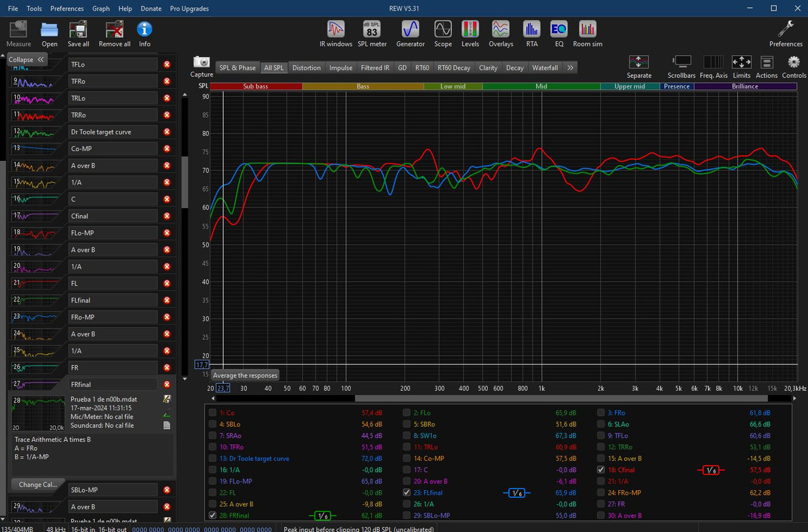Open the Room sim tool
This screenshot has width=808, height=532.
588,33
